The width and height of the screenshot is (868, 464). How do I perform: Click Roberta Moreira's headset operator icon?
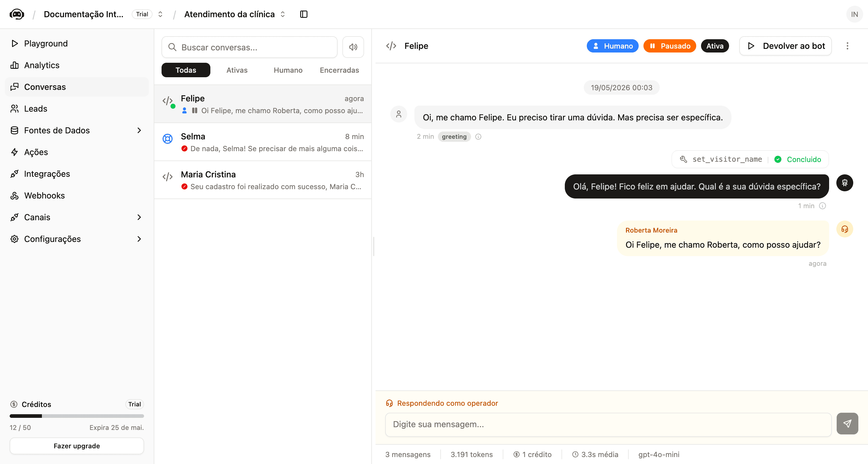844,229
